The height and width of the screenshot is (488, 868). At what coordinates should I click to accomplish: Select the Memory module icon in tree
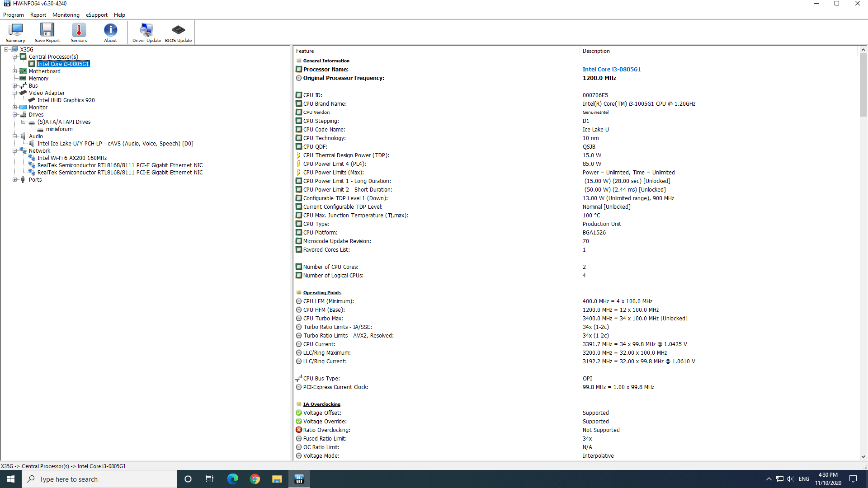[x=23, y=79]
